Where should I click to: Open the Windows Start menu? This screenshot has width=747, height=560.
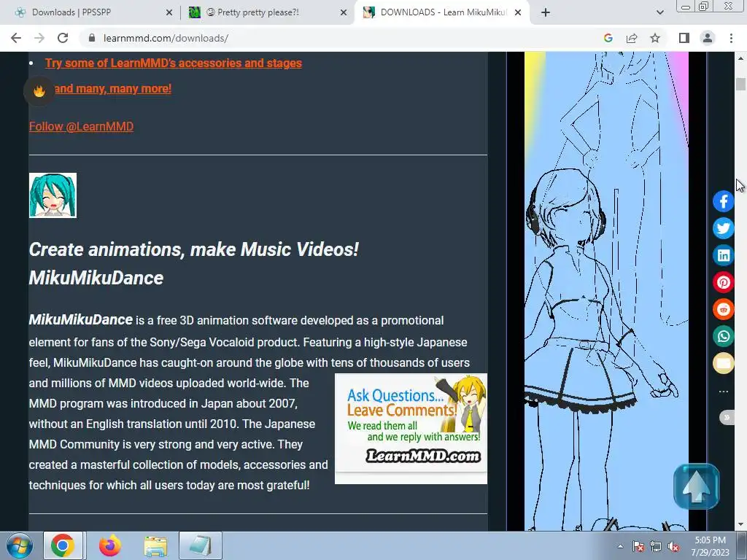coord(19,545)
